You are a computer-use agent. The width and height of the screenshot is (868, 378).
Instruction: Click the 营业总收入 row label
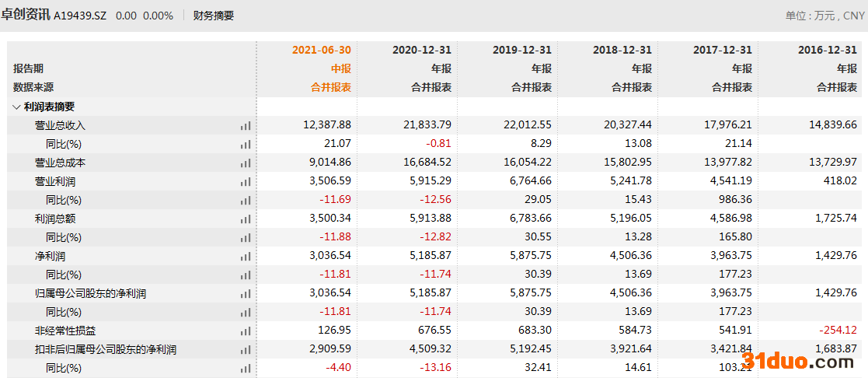click(x=60, y=125)
